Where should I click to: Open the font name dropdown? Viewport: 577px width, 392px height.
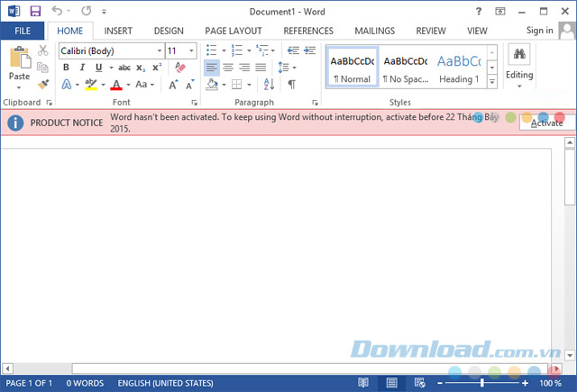pyautogui.click(x=160, y=50)
